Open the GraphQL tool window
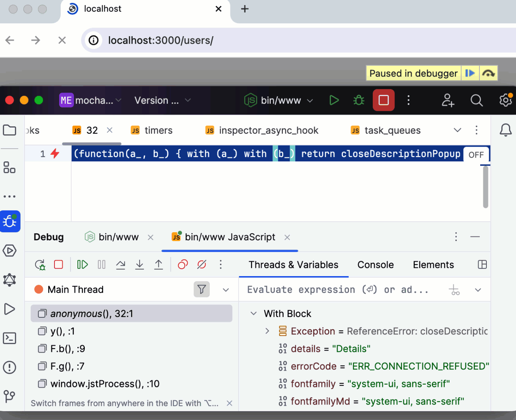Viewport: 516px width, 420px height. (10, 280)
